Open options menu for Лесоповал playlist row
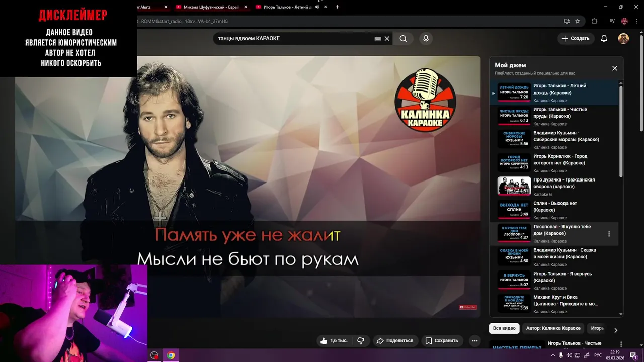644x362 pixels. pos(609,234)
